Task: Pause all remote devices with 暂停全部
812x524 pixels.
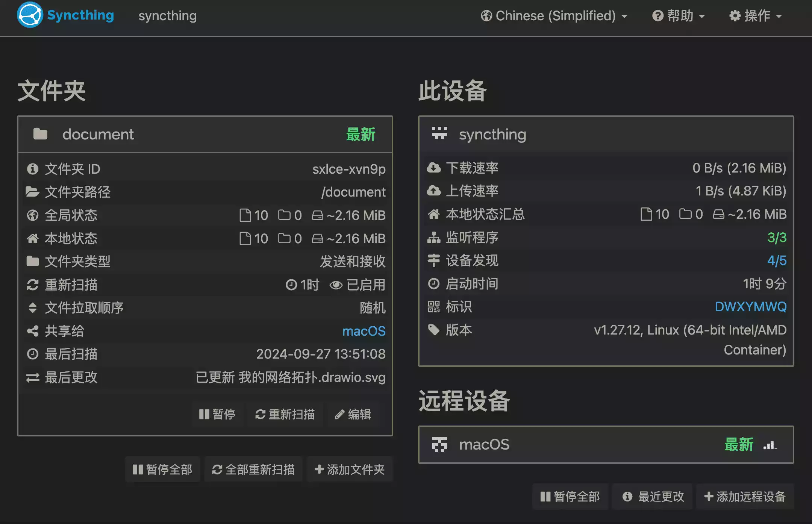Action: pos(570,496)
